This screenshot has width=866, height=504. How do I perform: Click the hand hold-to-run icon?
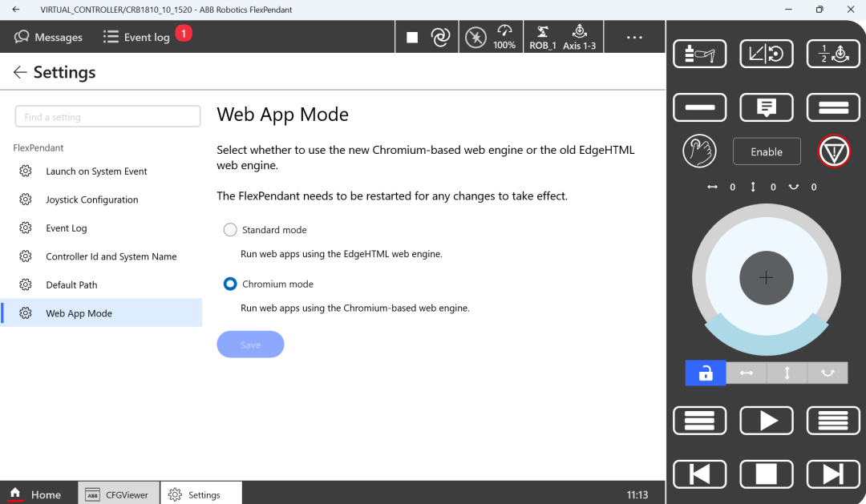pyautogui.click(x=699, y=151)
